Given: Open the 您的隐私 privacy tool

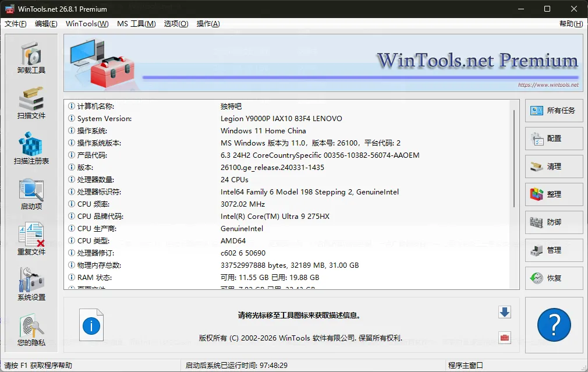Looking at the screenshot, I should [x=31, y=330].
